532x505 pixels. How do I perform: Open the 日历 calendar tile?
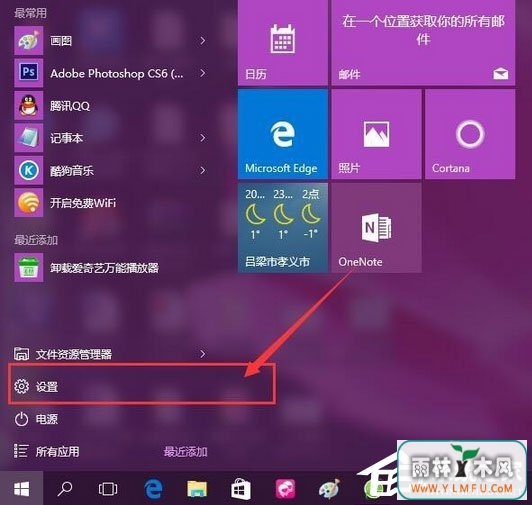coord(283,42)
